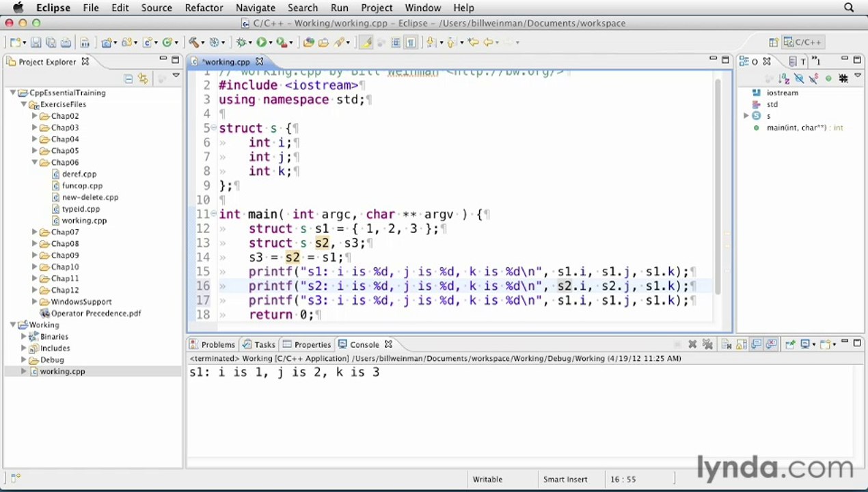
Task: Click the Back navigation arrow icon
Action: [488, 42]
